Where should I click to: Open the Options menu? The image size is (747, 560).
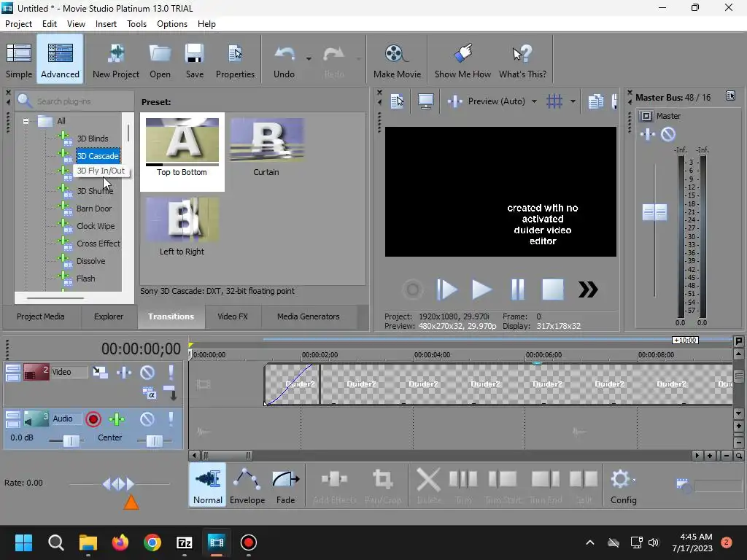point(172,24)
